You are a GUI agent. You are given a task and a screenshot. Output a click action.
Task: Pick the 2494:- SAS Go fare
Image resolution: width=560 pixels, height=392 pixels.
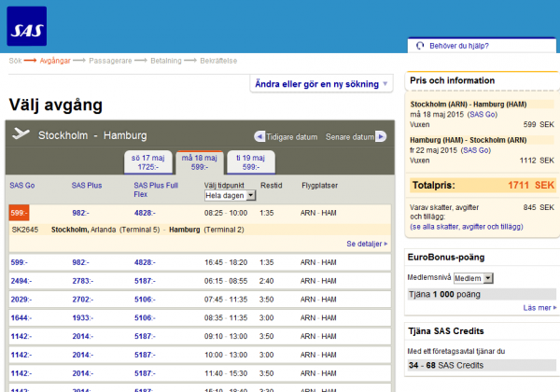coord(21,280)
